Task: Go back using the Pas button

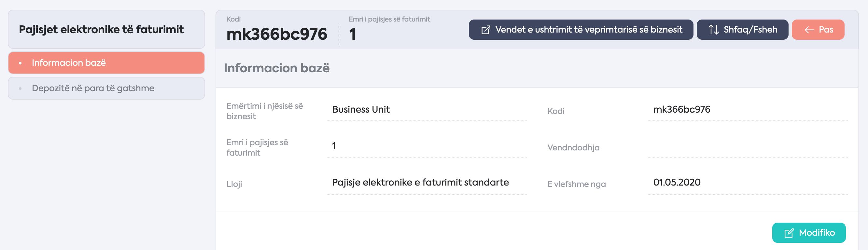Action: [818, 30]
